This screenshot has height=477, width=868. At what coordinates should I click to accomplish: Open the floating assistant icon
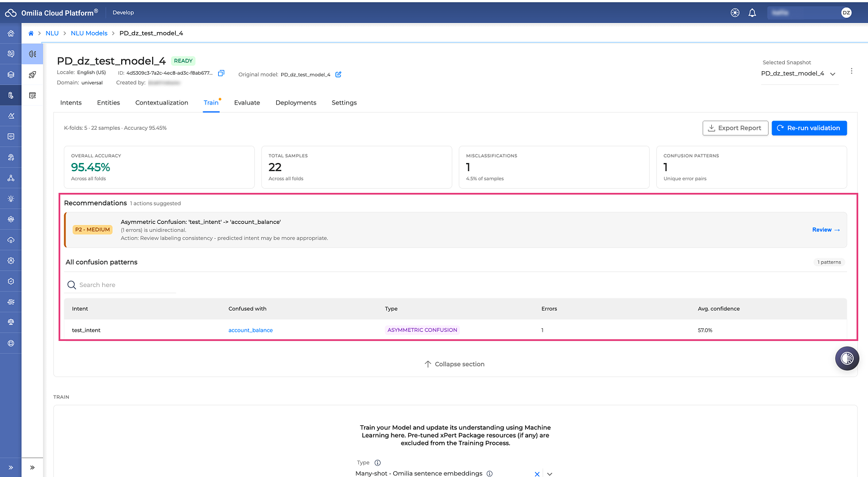847,359
